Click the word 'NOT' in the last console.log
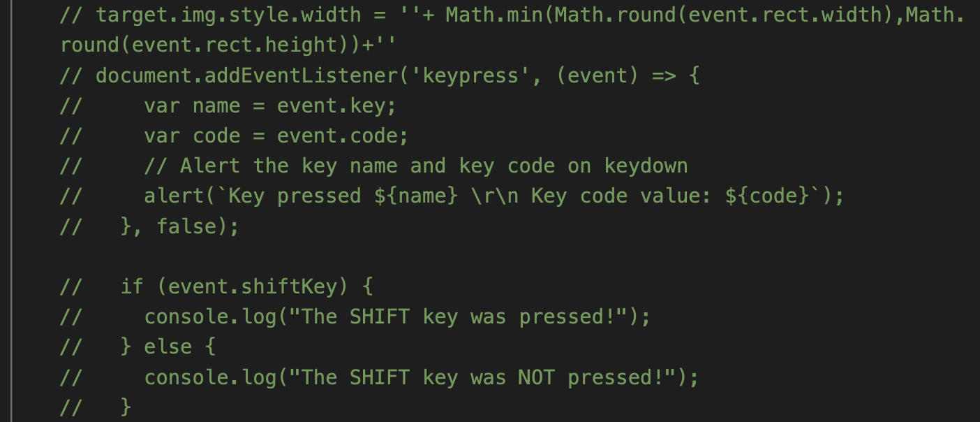This screenshot has height=422, width=980. pos(536,377)
